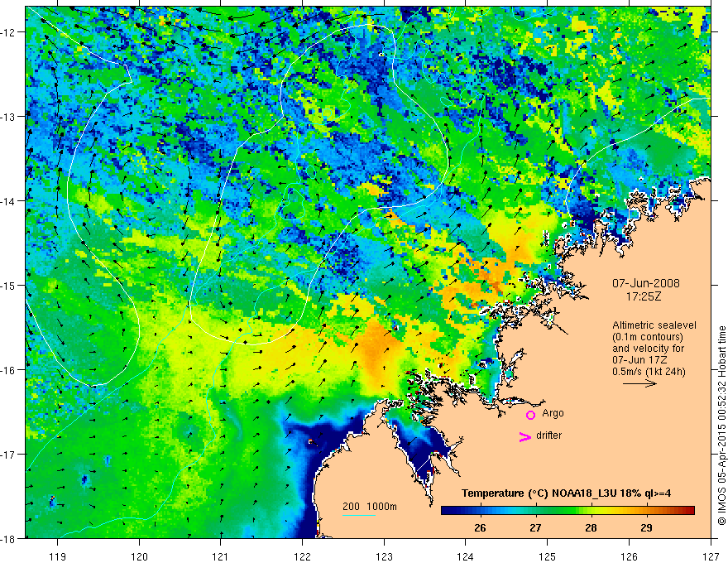Click the '200 1000m' depth label
Viewport: 728px width, 563px height.
click(370, 507)
